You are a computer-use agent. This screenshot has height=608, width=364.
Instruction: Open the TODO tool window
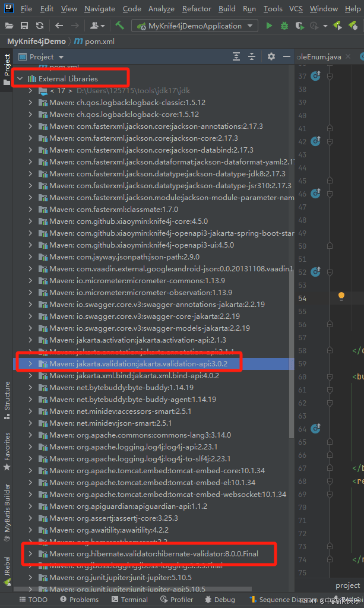tap(33, 600)
